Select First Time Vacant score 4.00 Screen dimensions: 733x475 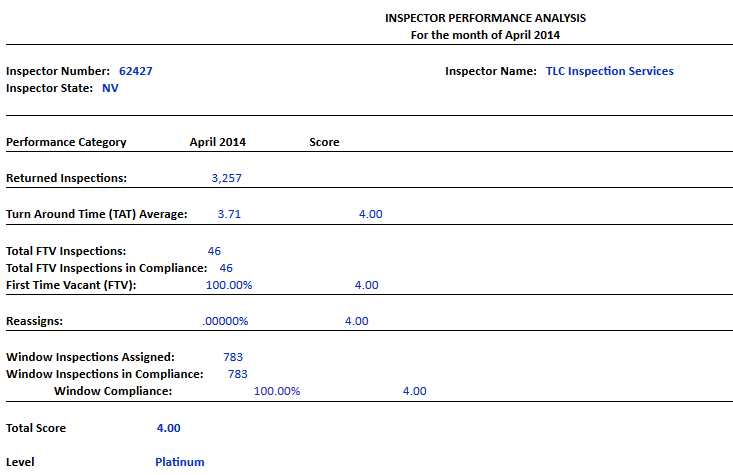click(366, 285)
